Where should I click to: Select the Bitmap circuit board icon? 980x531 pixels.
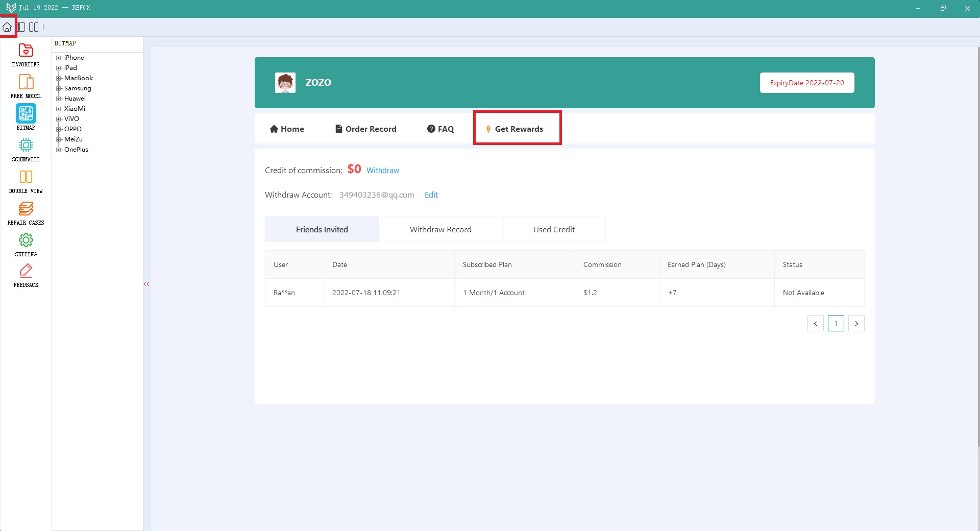click(26, 113)
